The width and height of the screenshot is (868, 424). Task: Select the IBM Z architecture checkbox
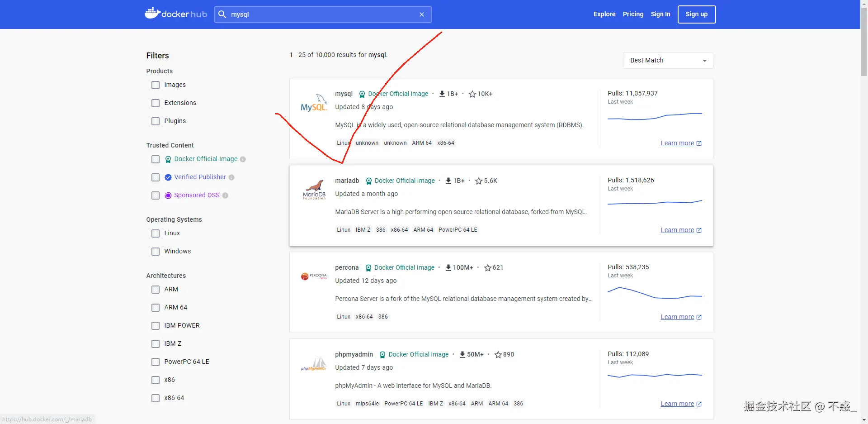tap(156, 344)
